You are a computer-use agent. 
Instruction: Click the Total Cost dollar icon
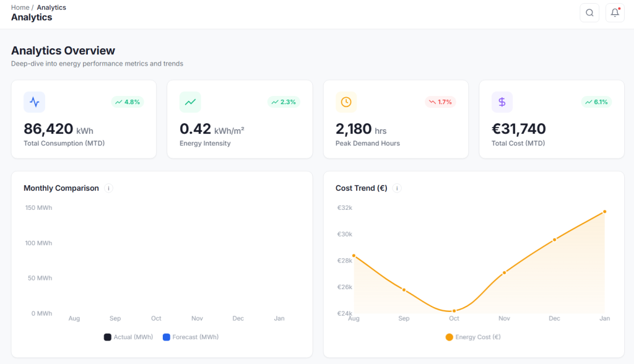tap(502, 102)
